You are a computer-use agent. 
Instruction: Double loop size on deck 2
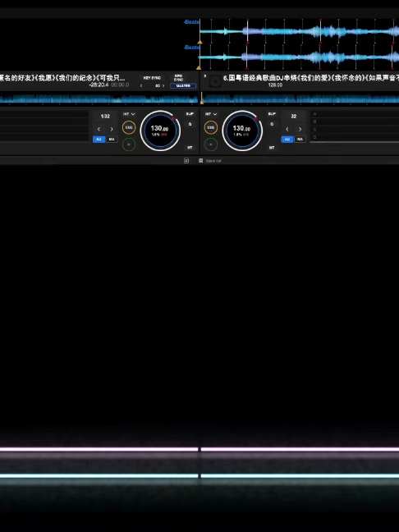(x=300, y=129)
